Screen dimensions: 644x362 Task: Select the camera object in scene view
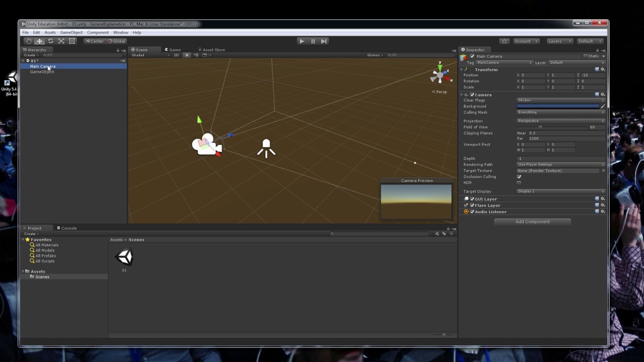pos(207,145)
